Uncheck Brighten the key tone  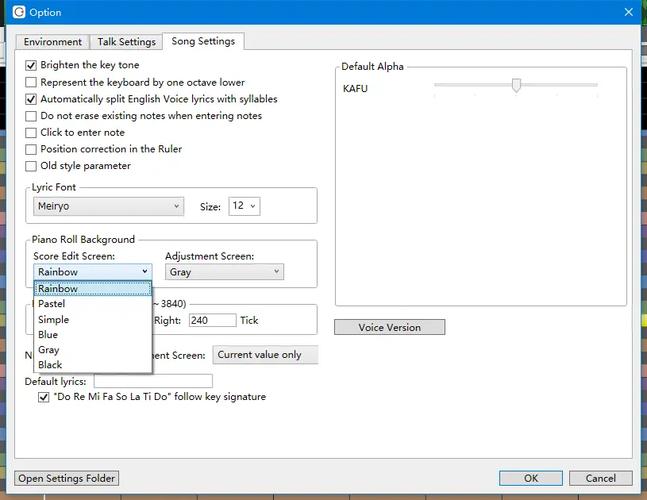click(x=31, y=65)
